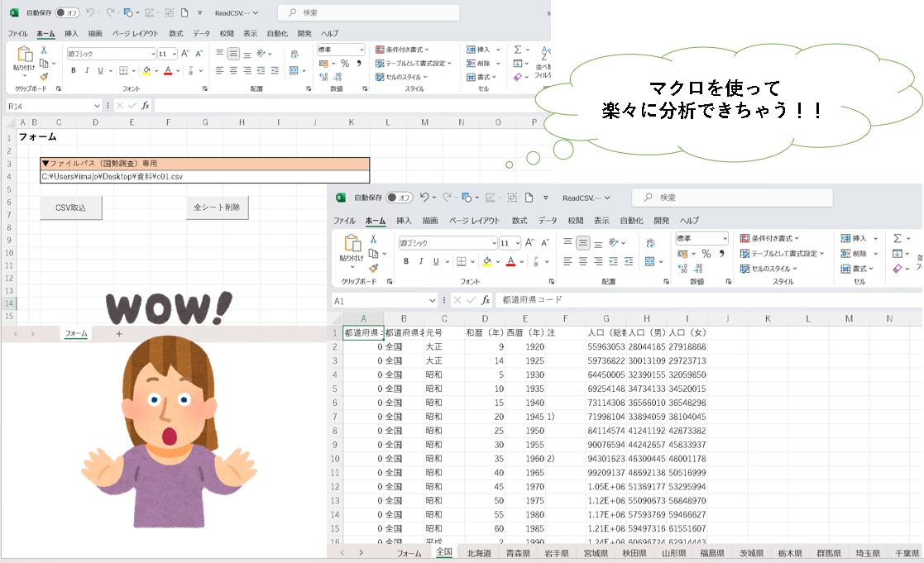Open 書式 cells dropdown in lower-right data window
This screenshot has width=924, height=563.
pyautogui.click(x=857, y=269)
